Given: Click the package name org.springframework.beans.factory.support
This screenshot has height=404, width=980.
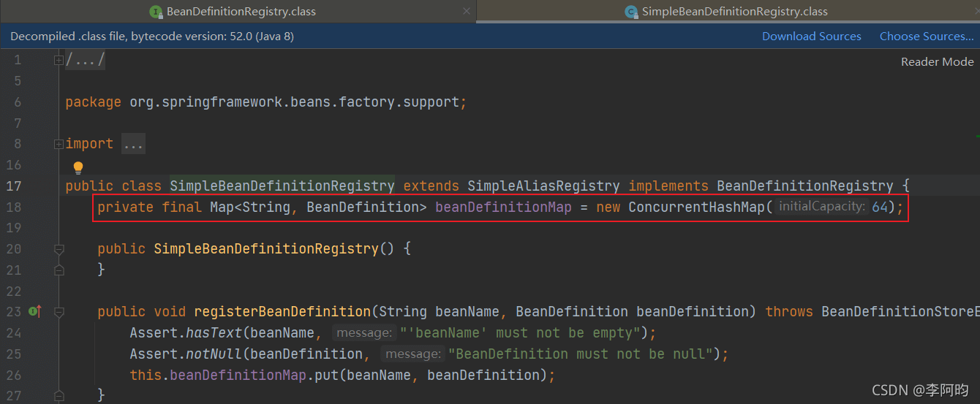Looking at the screenshot, I should [x=294, y=102].
